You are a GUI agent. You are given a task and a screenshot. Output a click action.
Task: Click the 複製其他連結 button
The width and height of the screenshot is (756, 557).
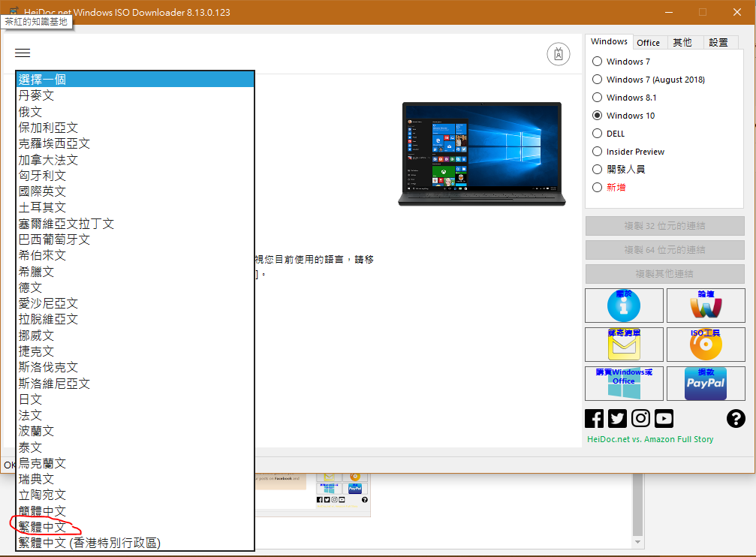(x=665, y=274)
